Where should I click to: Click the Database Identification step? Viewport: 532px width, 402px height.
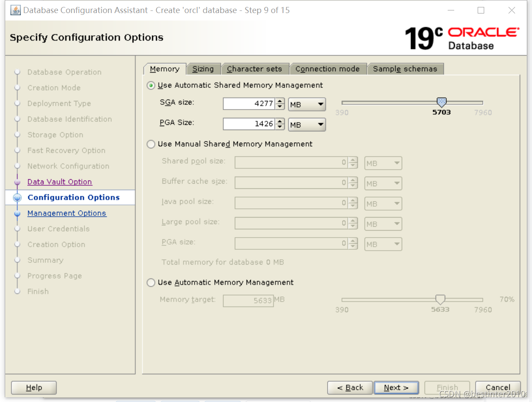[70, 119]
